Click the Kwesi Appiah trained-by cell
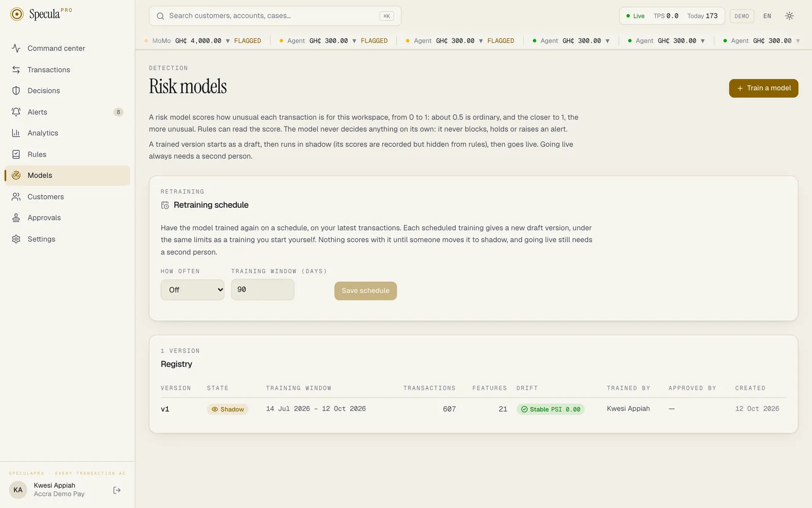This screenshot has width=812, height=508. [628, 408]
